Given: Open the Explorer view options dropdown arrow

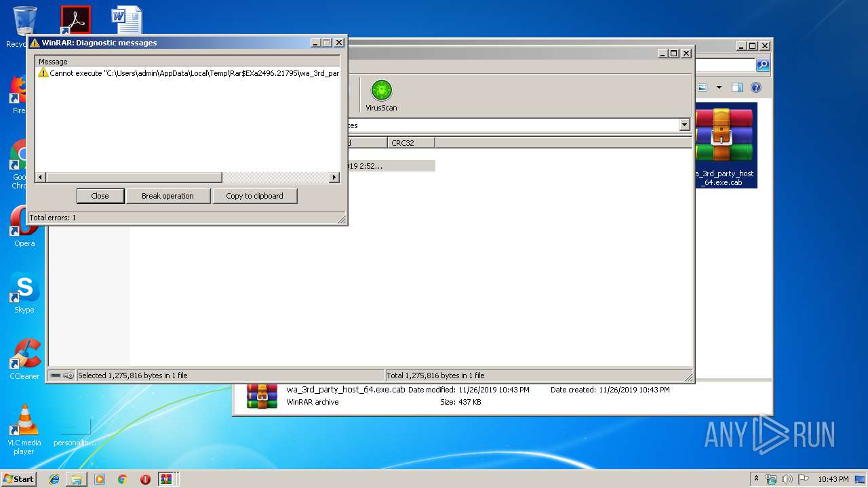Looking at the screenshot, I should [x=719, y=87].
